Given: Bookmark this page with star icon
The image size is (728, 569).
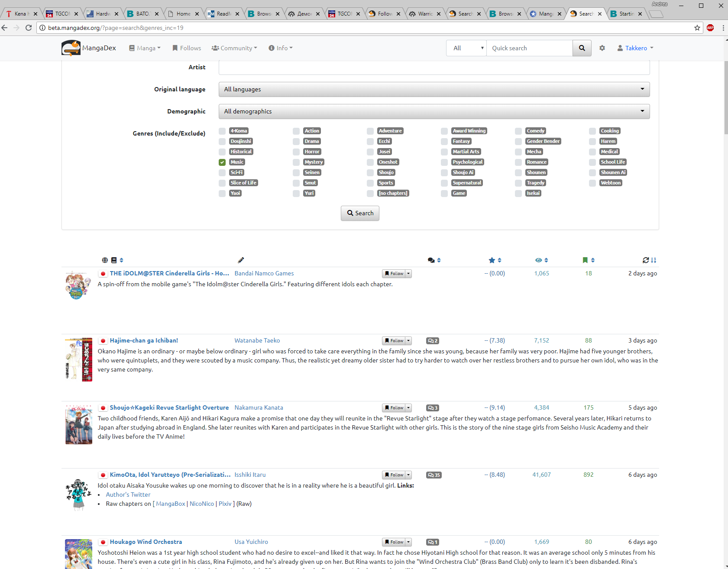Looking at the screenshot, I should click(697, 28).
